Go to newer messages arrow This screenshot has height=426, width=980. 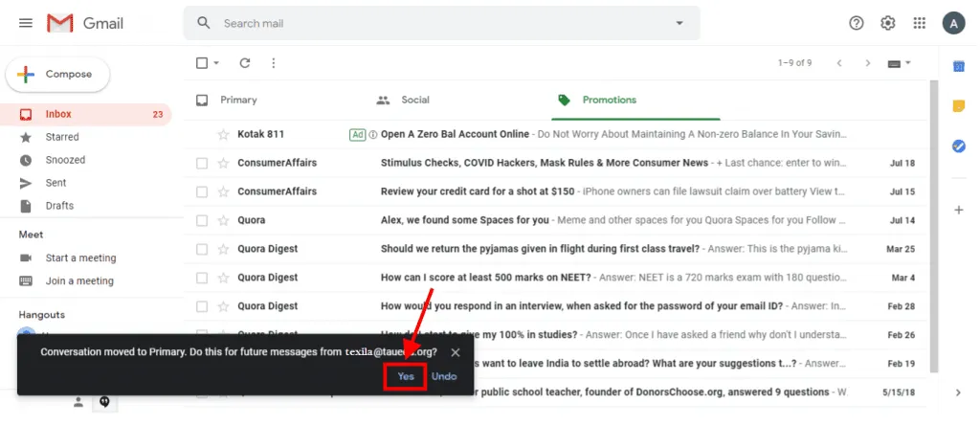pyautogui.click(x=839, y=63)
